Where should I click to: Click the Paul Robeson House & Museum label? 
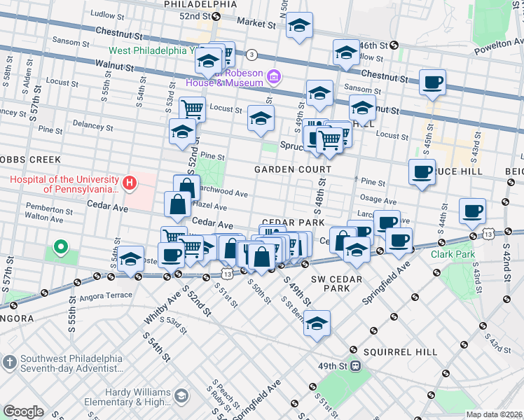pyautogui.click(x=225, y=78)
